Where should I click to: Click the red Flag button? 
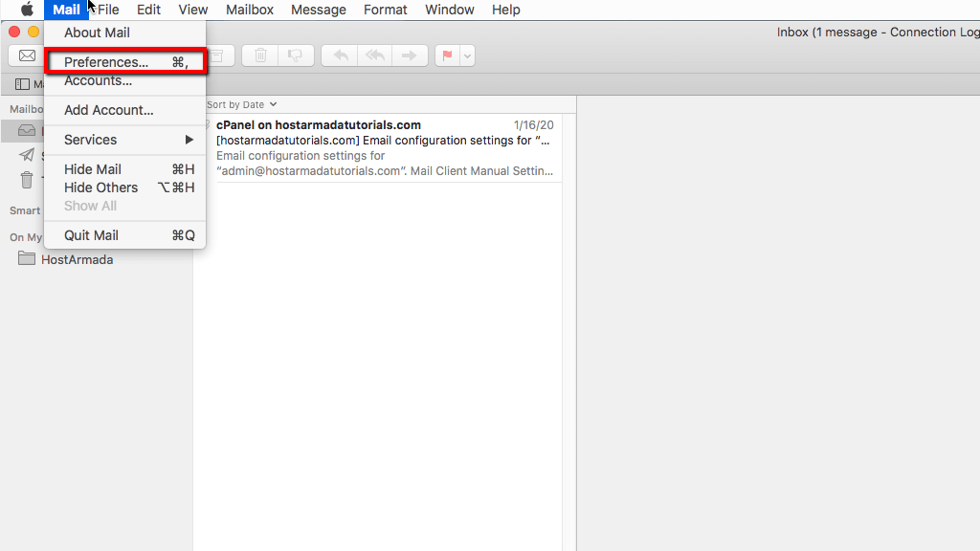(x=448, y=55)
